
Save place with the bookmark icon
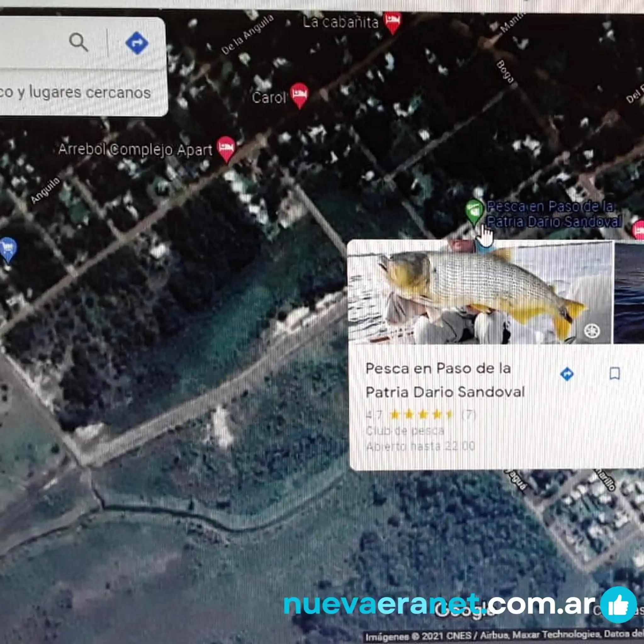(615, 374)
